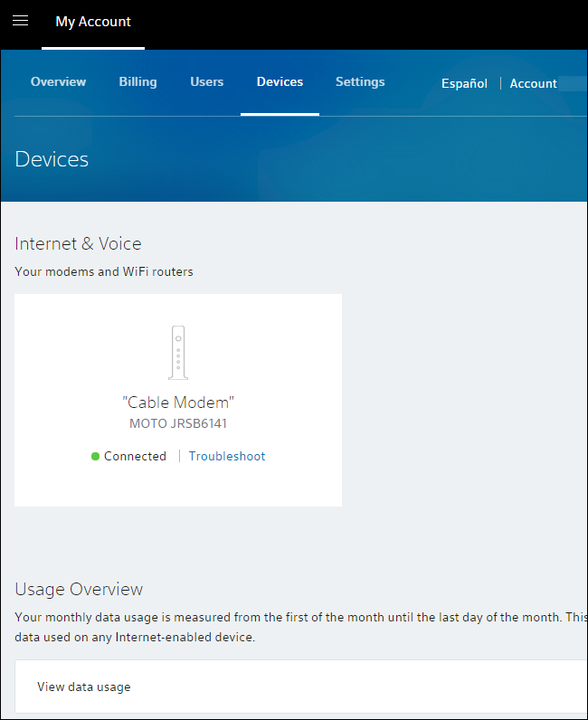Switch language to Español

click(464, 83)
